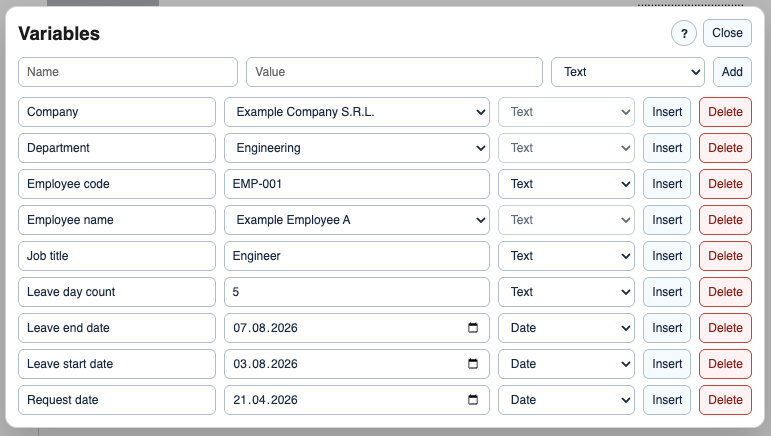Open the Department value dropdown
The width and height of the screenshot is (771, 436).
coord(357,148)
